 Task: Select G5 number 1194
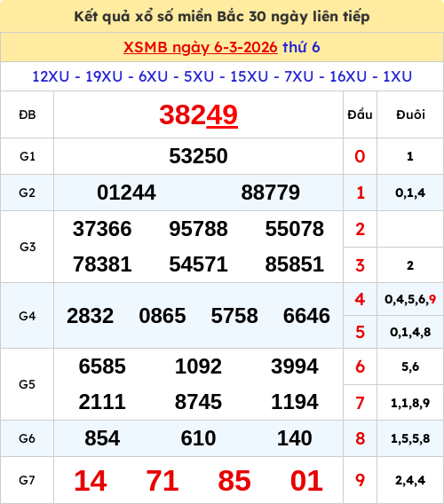coord(295,402)
